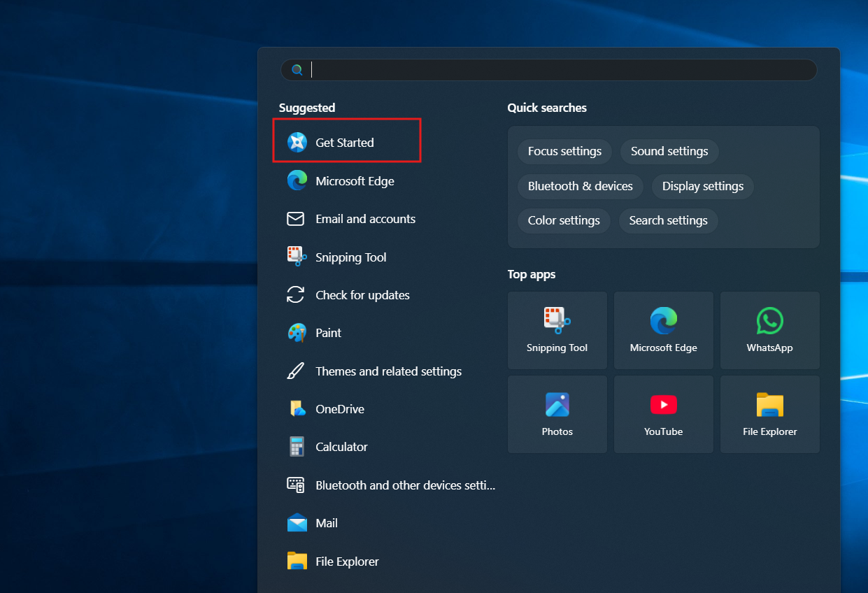Image resolution: width=868 pixels, height=593 pixels.
Task: Select the Snipping Tool tile under Top apps
Action: coord(557,329)
